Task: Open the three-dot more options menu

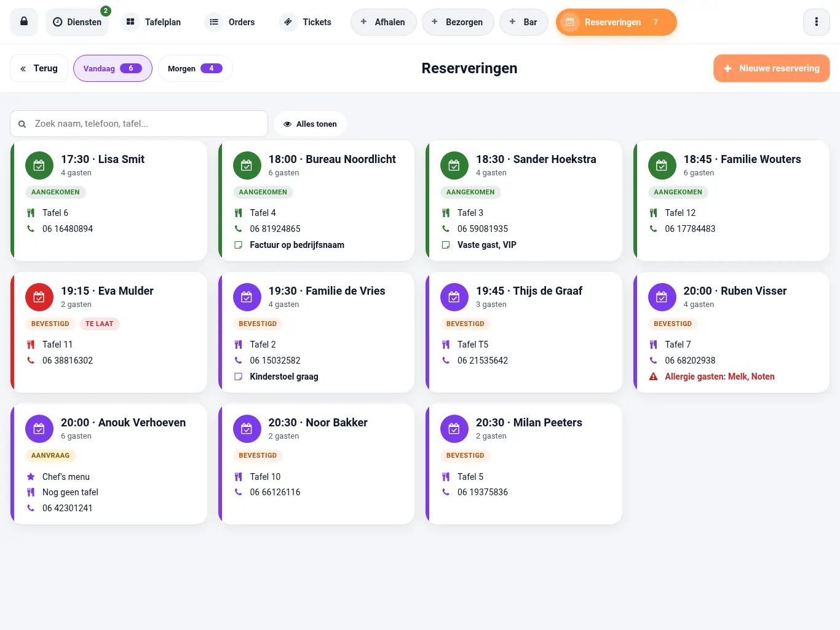Action: (x=816, y=22)
